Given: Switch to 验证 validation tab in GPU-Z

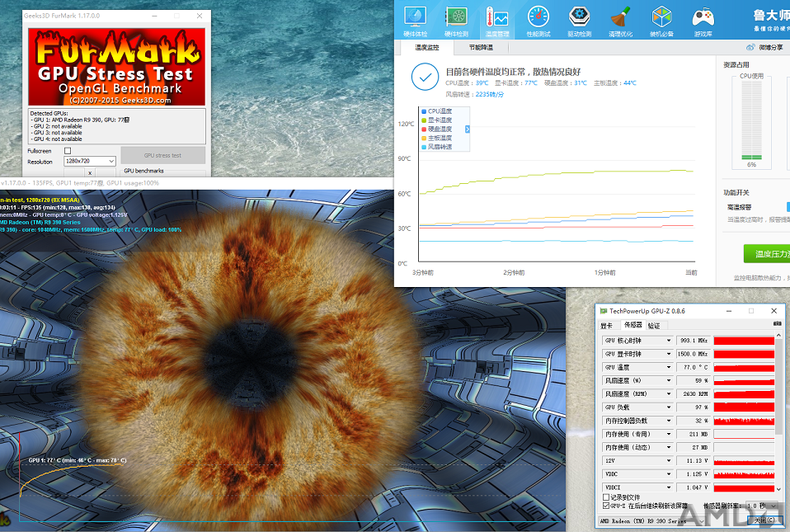Looking at the screenshot, I should tap(654, 326).
